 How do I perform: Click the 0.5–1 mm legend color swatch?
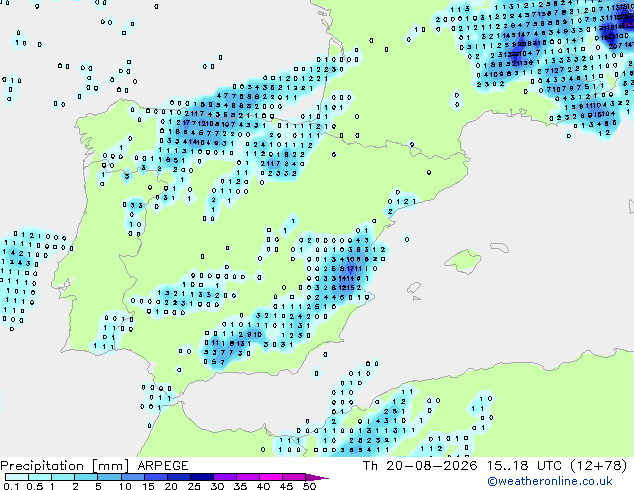coord(40,477)
